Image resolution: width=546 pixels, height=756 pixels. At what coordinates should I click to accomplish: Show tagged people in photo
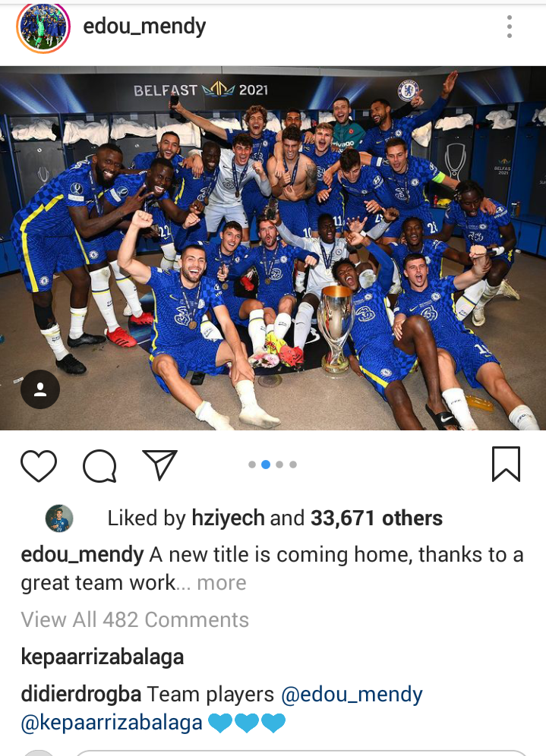point(40,389)
